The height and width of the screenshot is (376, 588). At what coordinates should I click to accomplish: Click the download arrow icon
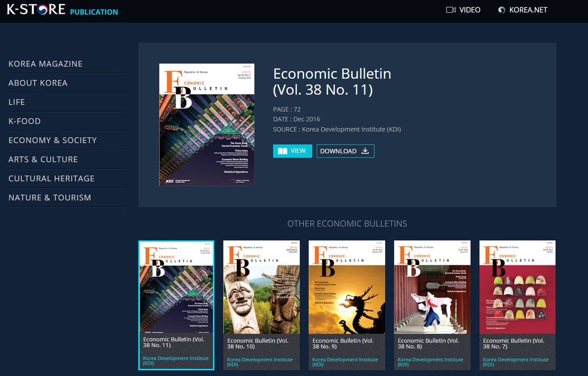(365, 151)
